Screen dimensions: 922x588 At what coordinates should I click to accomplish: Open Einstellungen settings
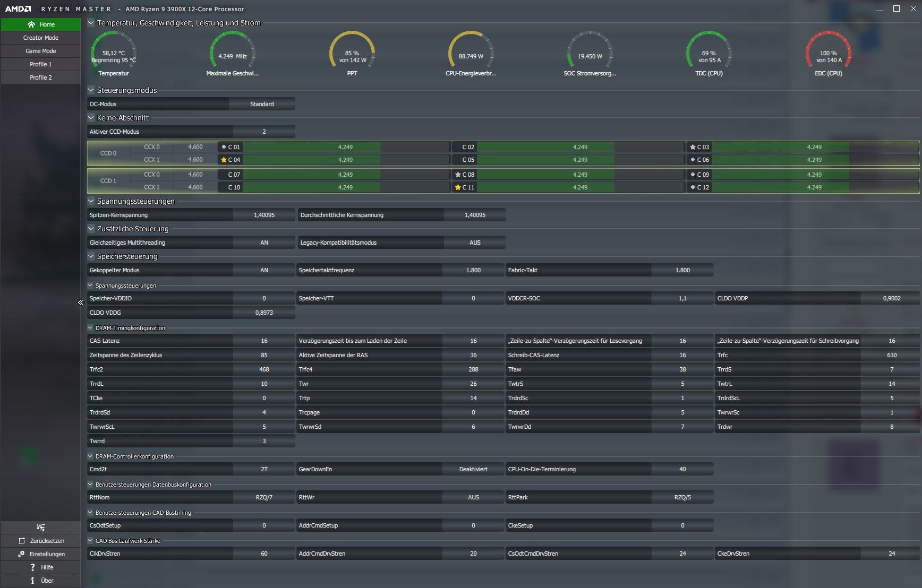coord(41,554)
